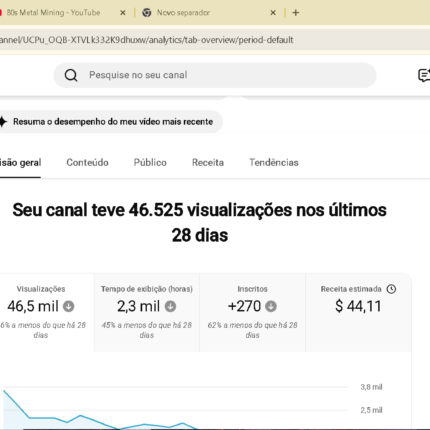The height and width of the screenshot is (430, 430).
Task: Select the Inscritos +270 card
Action: (x=252, y=312)
